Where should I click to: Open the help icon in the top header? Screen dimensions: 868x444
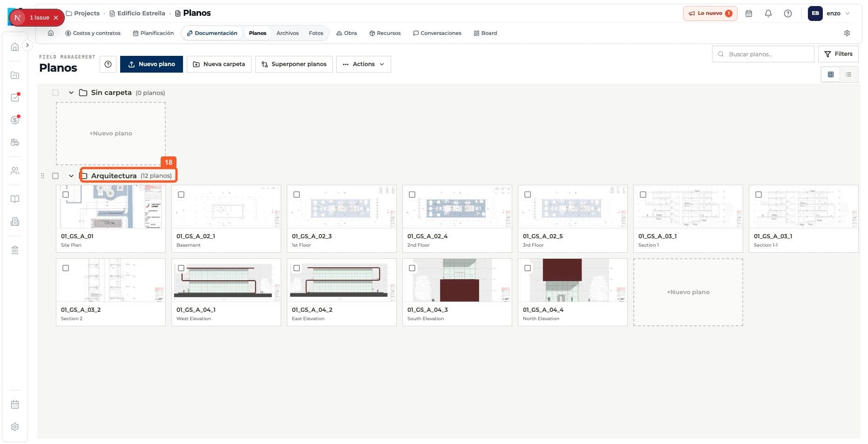[x=788, y=13]
